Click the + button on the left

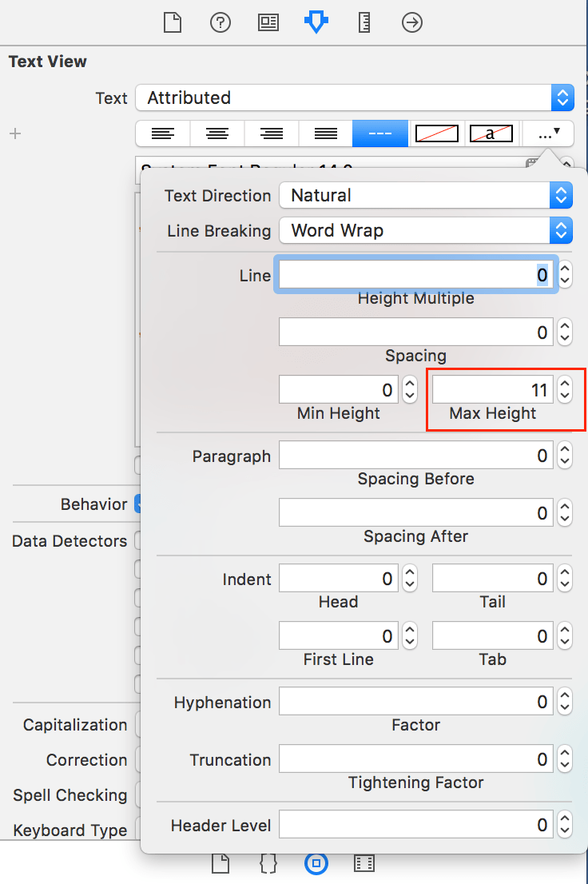coord(14,133)
